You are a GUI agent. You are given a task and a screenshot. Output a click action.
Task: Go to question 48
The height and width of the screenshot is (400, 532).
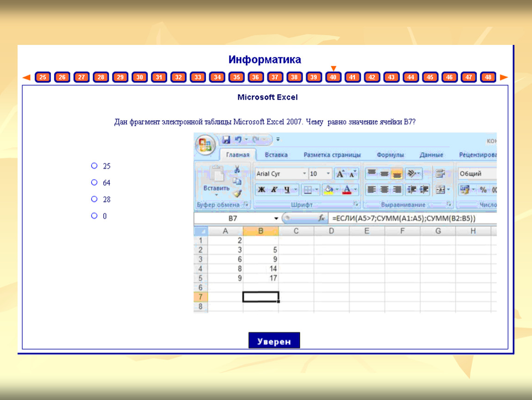coord(488,77)
